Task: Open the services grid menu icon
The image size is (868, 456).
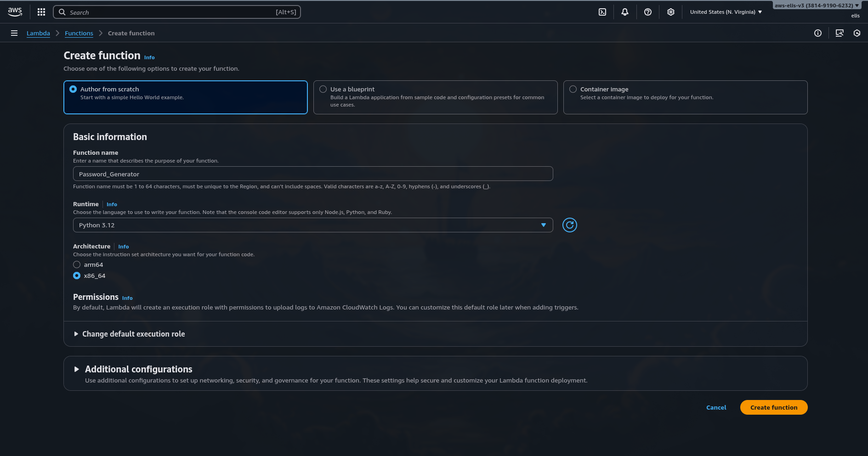Action: click(41, 12)
